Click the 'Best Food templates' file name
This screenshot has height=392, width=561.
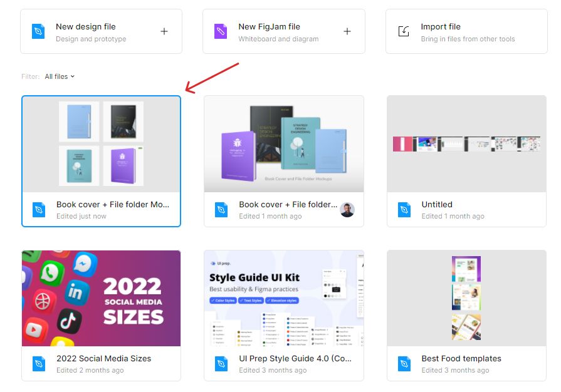point(461,358)
